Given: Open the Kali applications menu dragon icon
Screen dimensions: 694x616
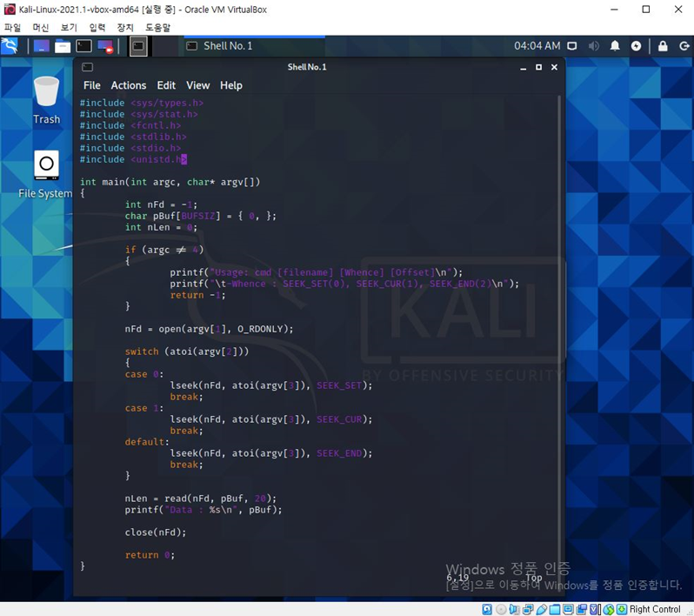Looking at the screenshot, I should [x=10, y=46].
